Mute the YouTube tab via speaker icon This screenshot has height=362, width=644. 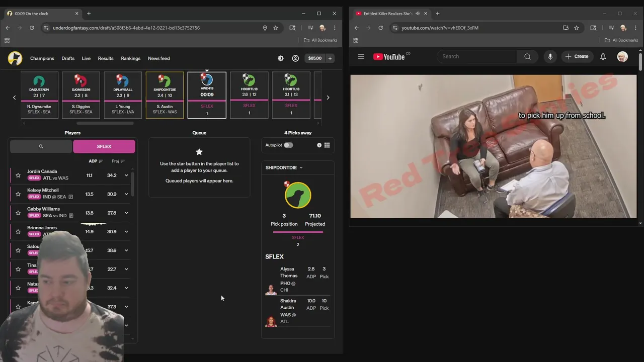click(x=418, y=14)
